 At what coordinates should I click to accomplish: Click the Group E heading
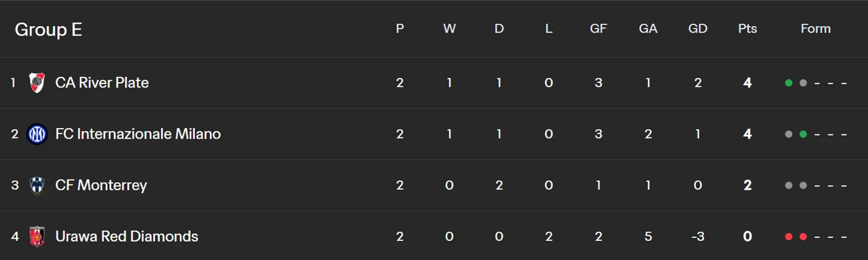[48, 29]
